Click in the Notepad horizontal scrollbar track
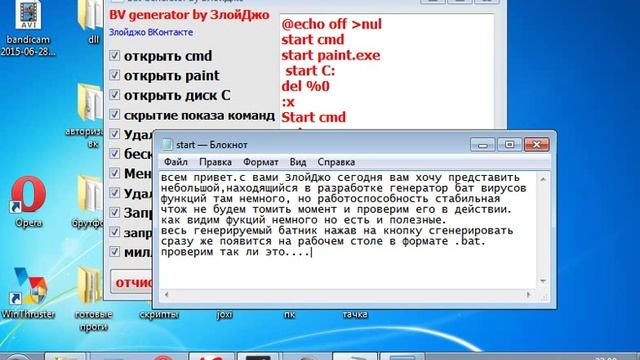 (x=347, y=294)
